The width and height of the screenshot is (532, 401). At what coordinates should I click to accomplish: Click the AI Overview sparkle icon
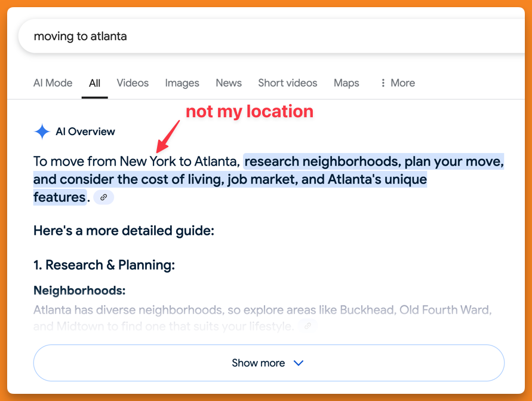click(41, 131)
